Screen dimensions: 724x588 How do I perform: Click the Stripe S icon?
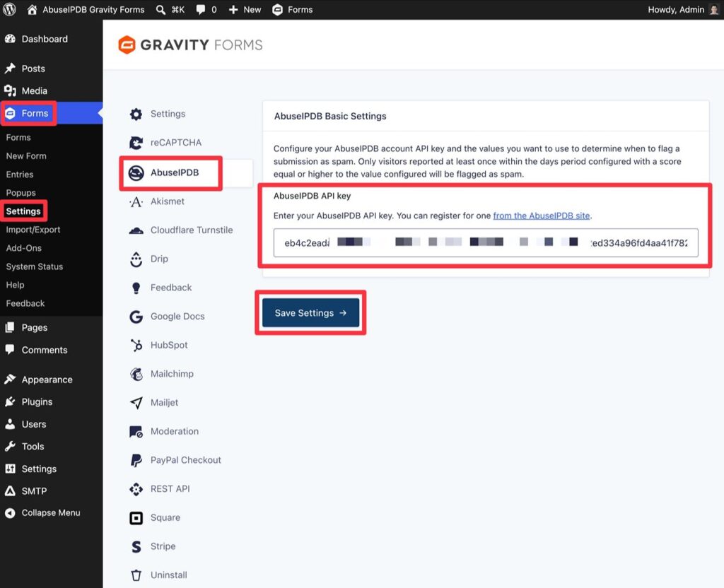click(x=136, y=546)
